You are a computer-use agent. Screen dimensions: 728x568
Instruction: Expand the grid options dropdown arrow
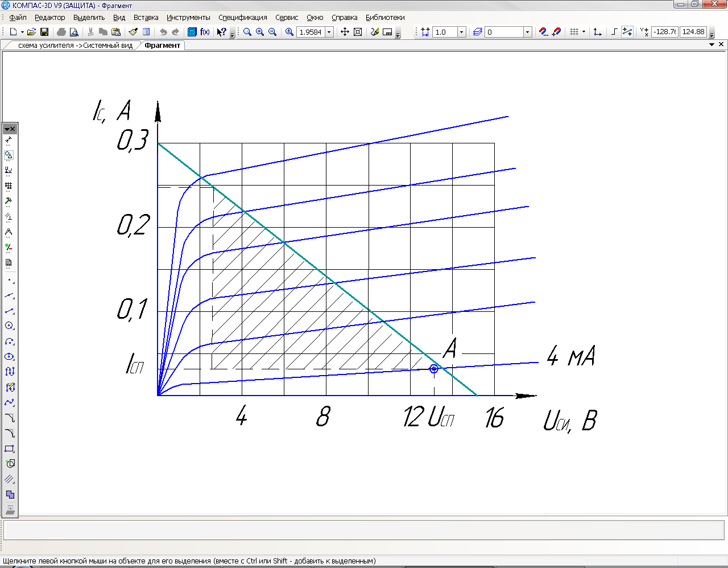tap(584, 32)
